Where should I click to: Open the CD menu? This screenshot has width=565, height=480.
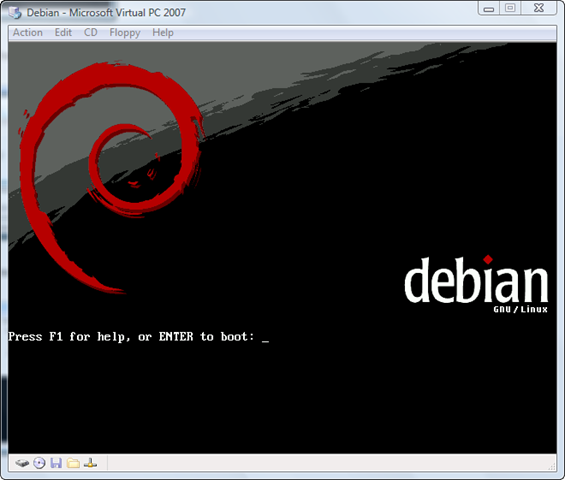[91, 32]
